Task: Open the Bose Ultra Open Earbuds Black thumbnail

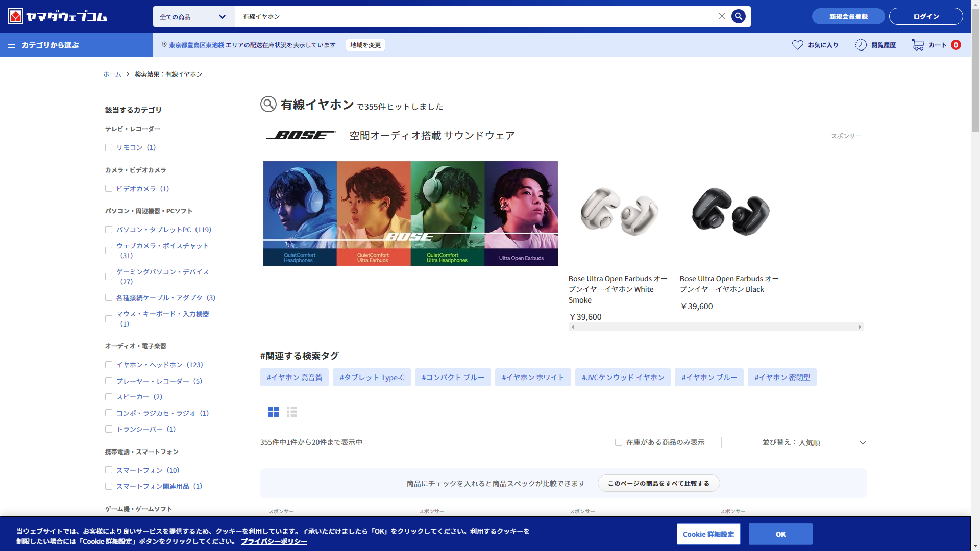Action: (x=730, y=212)
